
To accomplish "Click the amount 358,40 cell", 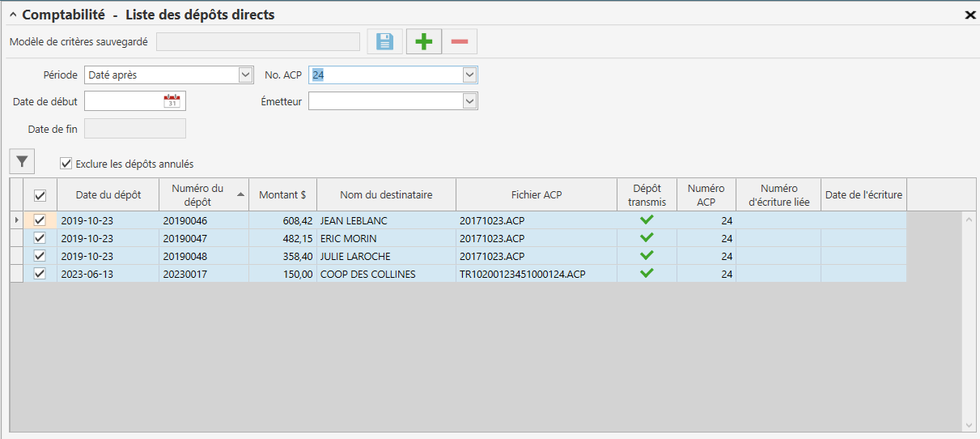I will coord(282,256).
